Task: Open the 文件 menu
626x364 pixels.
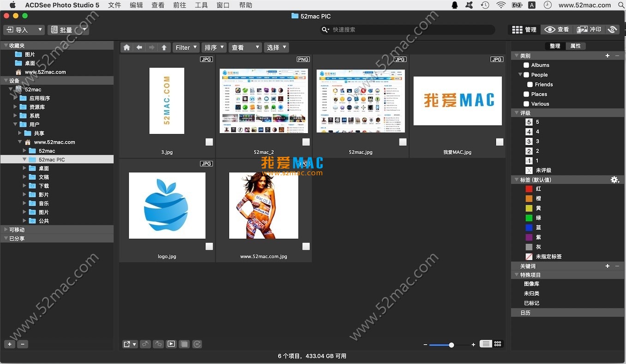Action: pos(114,5)
